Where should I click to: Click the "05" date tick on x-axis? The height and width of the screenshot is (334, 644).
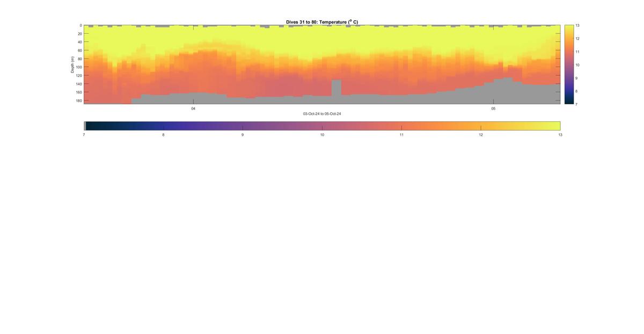pyautogui.click(x=493, y=108)
